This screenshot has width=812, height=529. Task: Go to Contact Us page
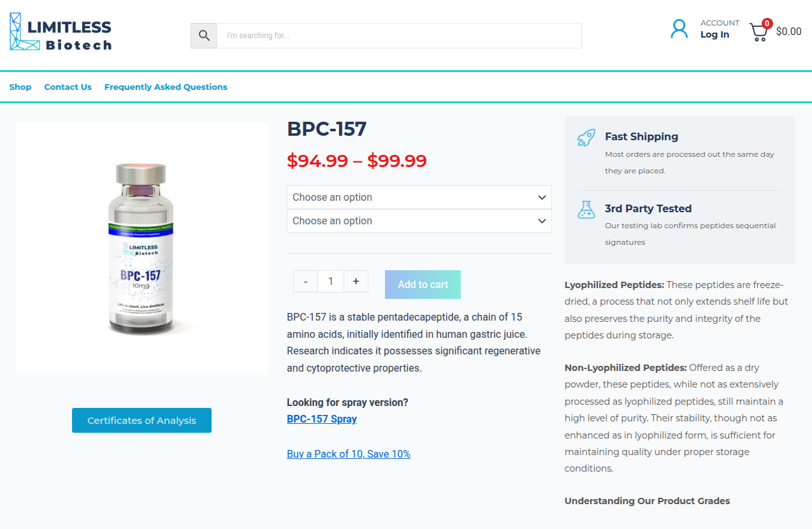pos(68,87)
